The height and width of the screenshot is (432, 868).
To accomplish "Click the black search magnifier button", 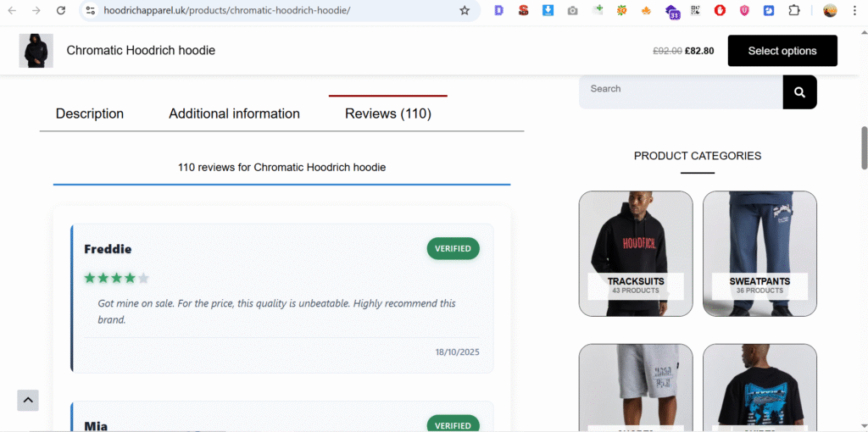I will [799, 92].
